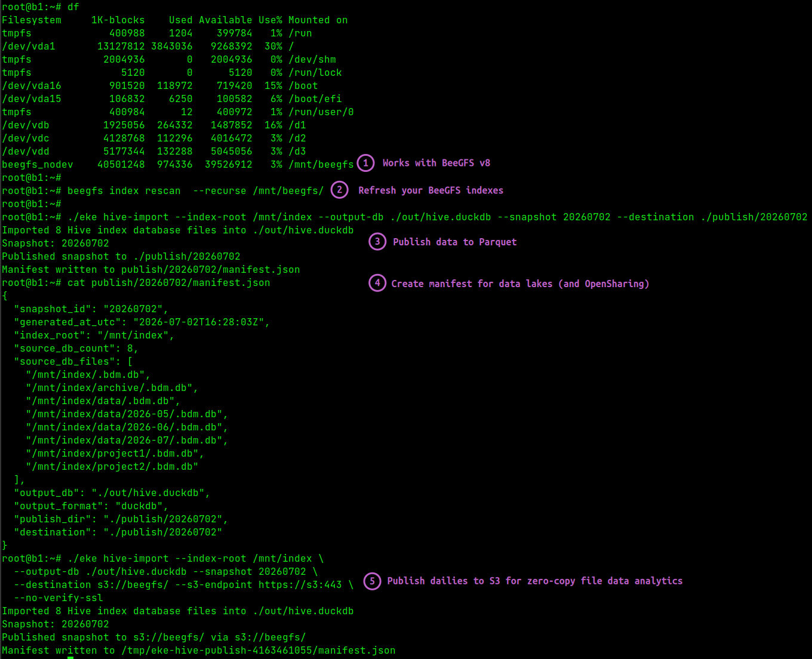Select the "snapshot_id" JSON key
812x659 pixels.
(53, 309)
